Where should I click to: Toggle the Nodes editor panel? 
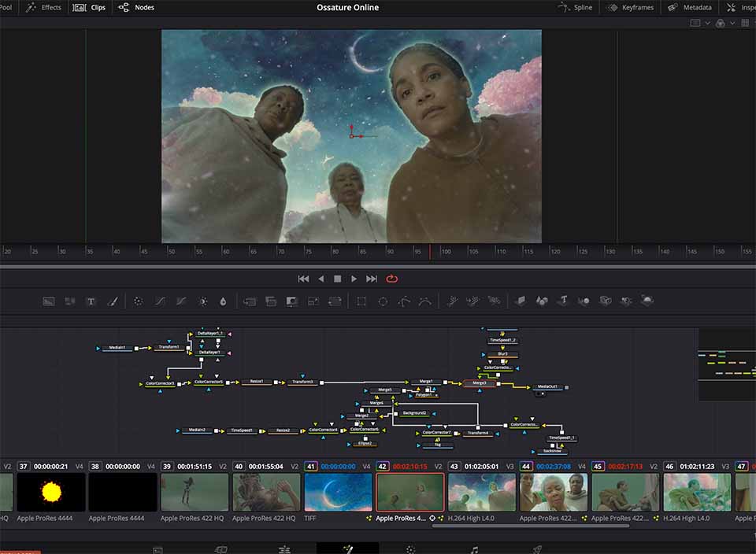click(x=136, y=7)
